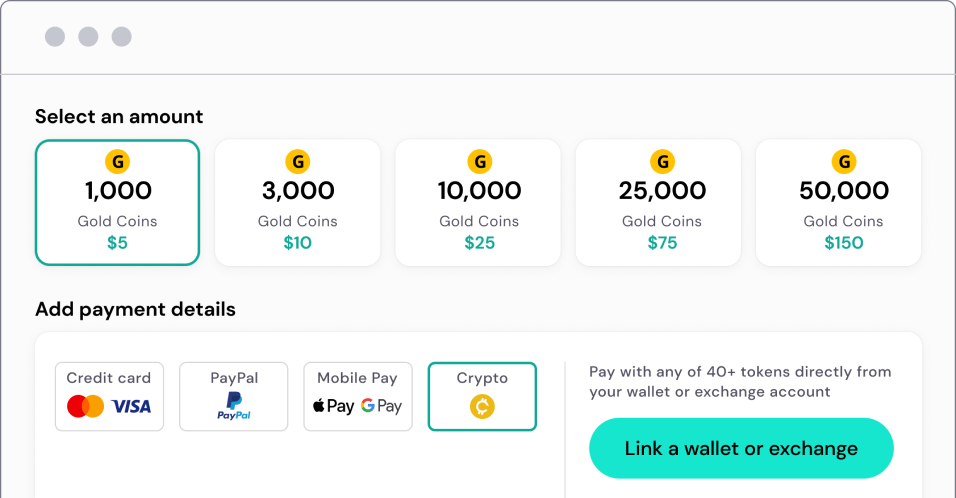Choose the 50,000 Gold Coins $150 package
Screen dimensions: 956x498
[x=844, y=202]
